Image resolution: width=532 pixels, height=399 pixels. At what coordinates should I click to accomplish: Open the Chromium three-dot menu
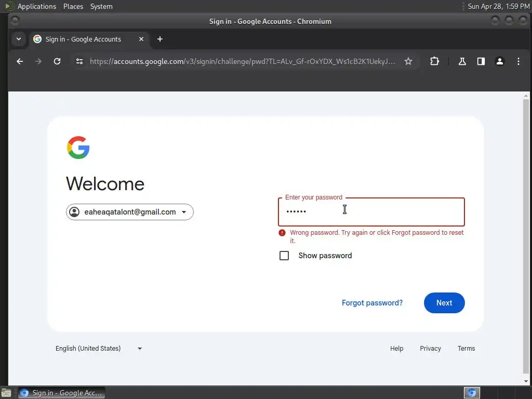[518, 61]
